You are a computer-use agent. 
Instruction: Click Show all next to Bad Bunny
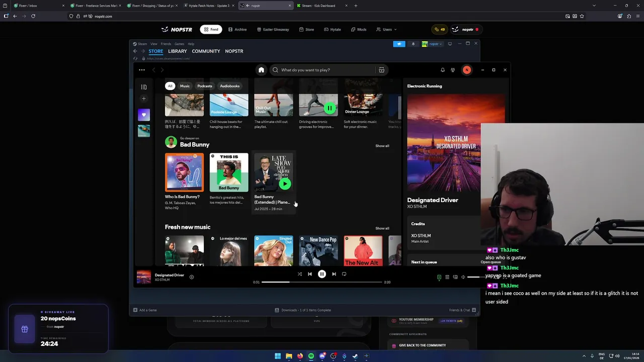point(382,146)
